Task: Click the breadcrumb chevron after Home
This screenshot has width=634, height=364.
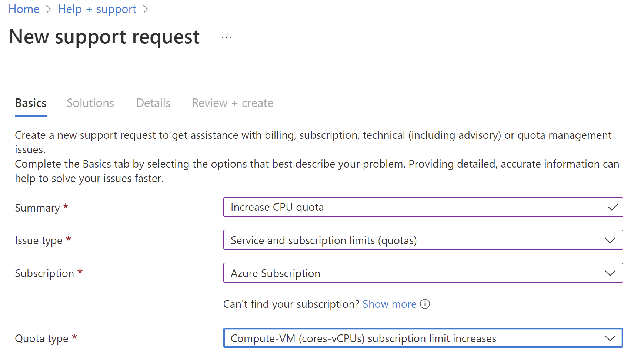Action: click(x=49, y=9)
